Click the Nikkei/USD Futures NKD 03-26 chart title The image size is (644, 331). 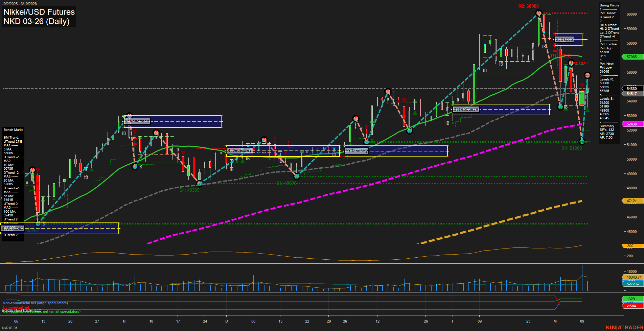tap(38, 17)
